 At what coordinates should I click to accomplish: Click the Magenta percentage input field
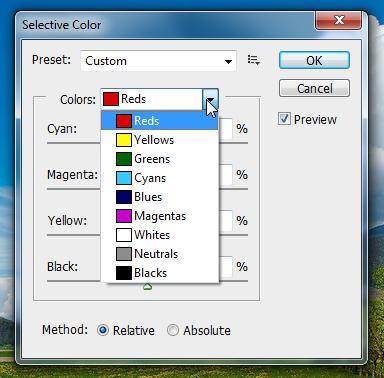click(225, 175)
